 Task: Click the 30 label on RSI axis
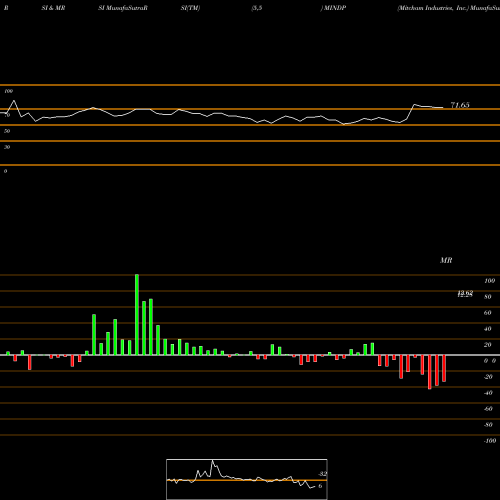coord(7,147)
